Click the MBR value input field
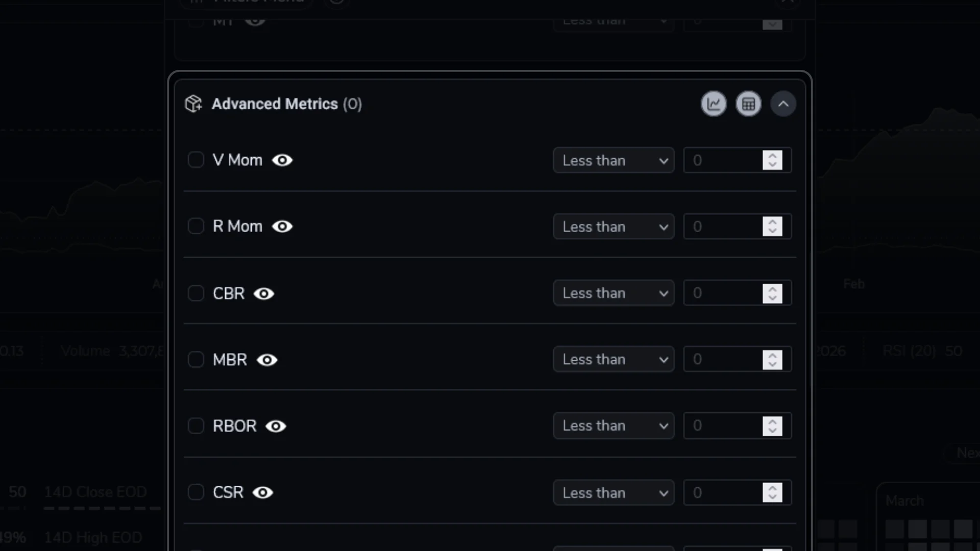The image size is (980, 551). (725, 359)
